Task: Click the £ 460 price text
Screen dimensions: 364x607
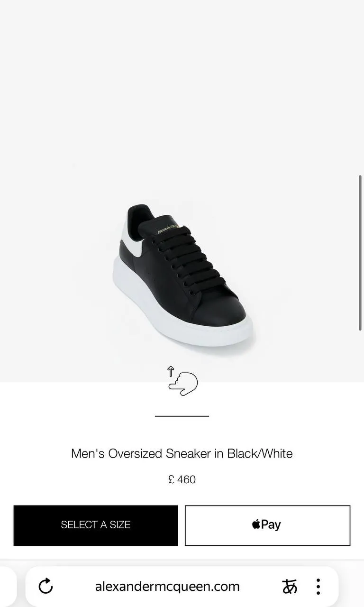Action: pyautogui.click(x=182, y=479)
